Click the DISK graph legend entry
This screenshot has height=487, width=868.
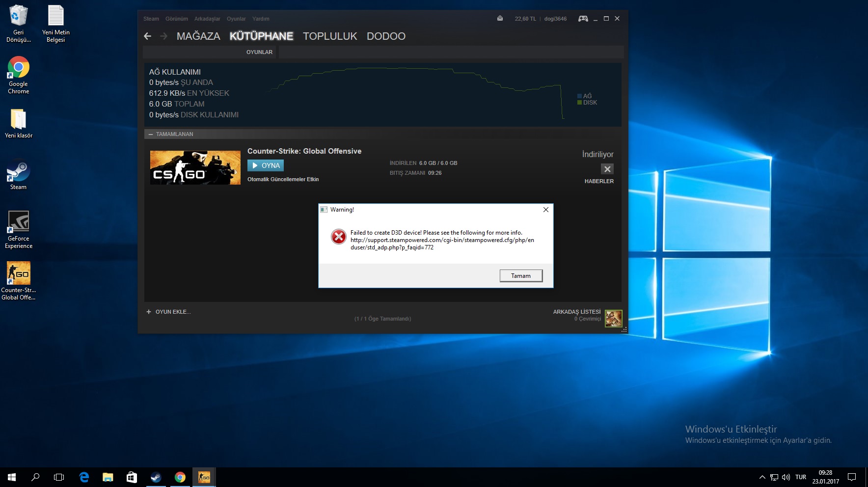click(587, 103)
